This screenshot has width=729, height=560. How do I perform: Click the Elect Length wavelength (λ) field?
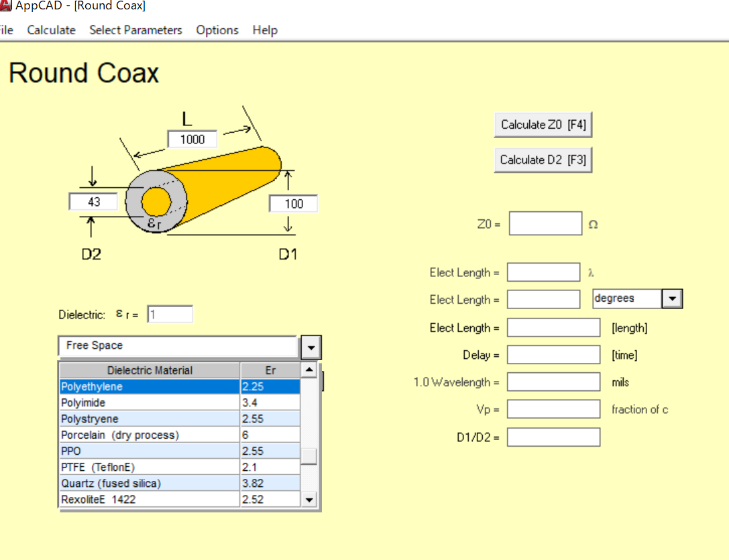[543, 272]
